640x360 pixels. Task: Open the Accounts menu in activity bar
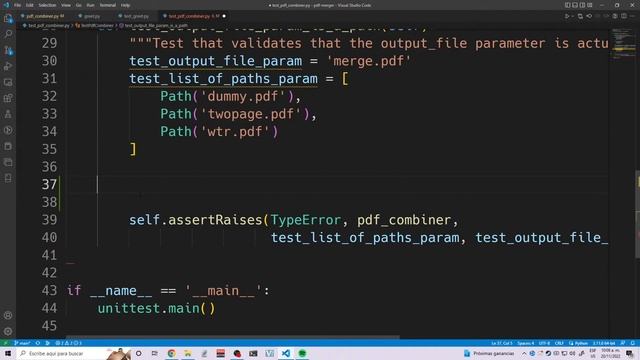coord(8,315)
